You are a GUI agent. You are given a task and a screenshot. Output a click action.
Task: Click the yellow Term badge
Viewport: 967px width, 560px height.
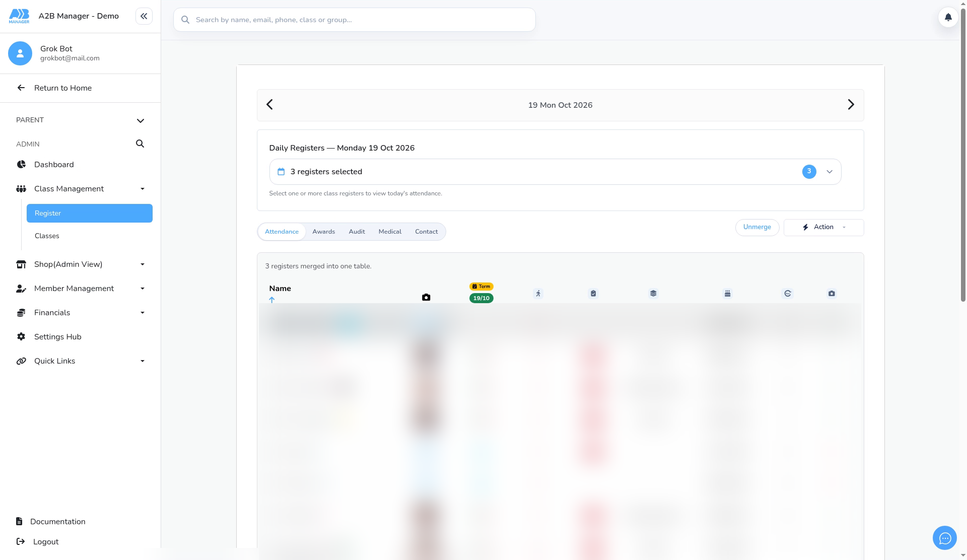pos(481,287)
